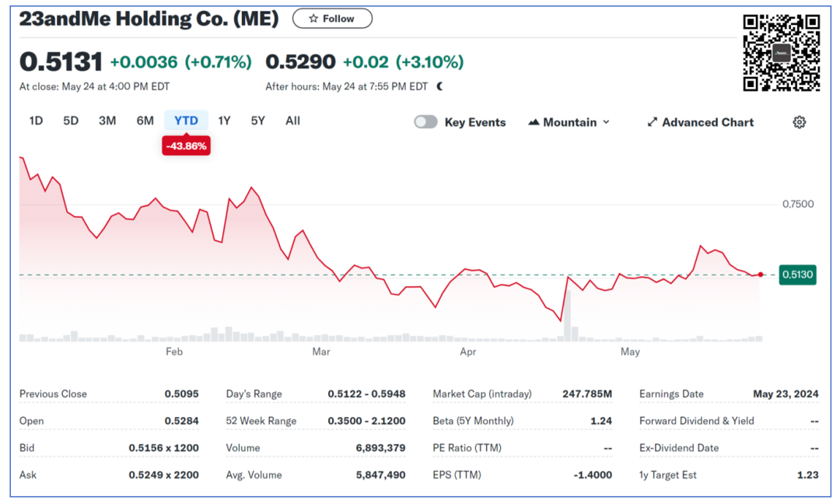Select the 6M chart range

click(145, 121)
